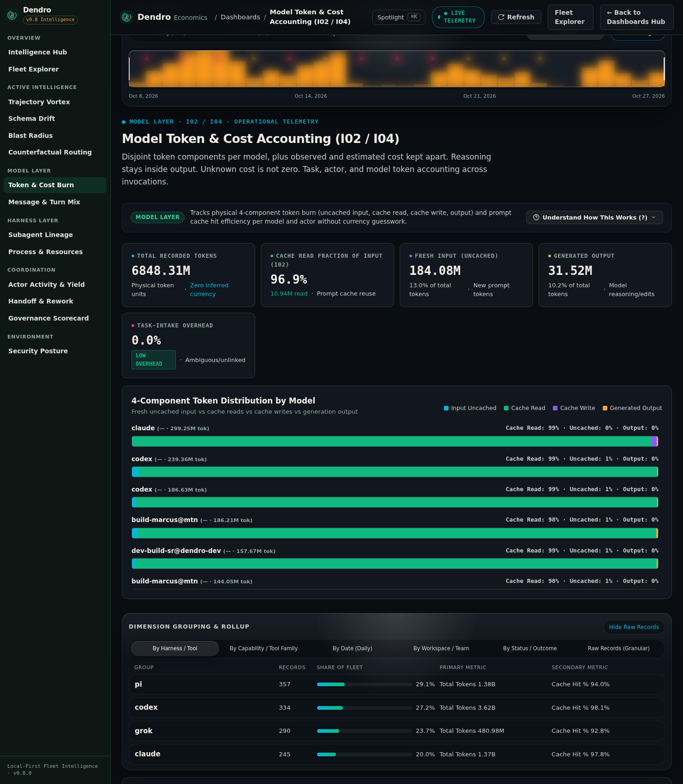This screenshot has width=683, height=784.
Task: Click the Dendro logo icon in the top header
Action: (x=126, y=17)
